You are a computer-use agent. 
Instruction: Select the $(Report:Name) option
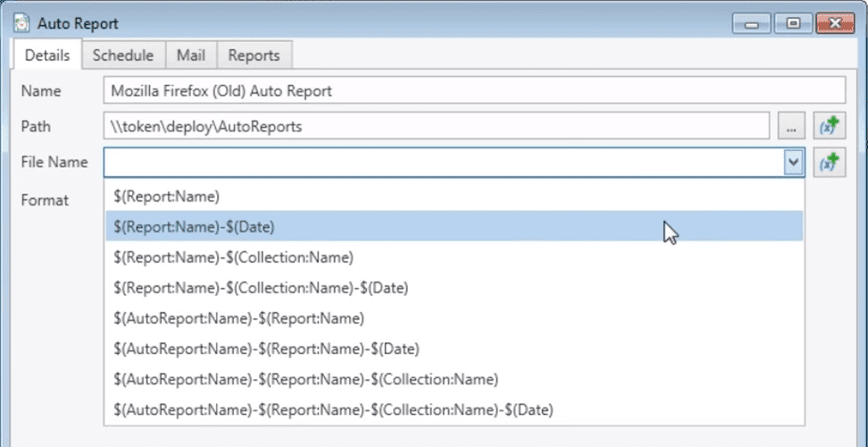click(x=454, y=196)
